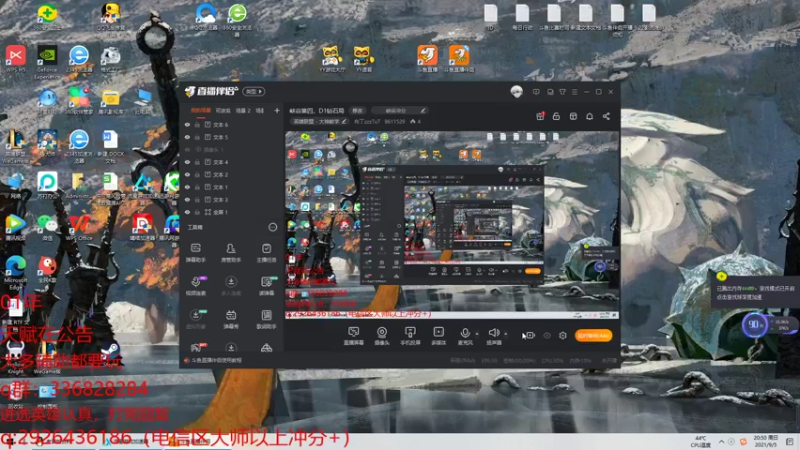800x450 pixels.
Task: Open the 歌词助手 tool
Action: (x=266, y=319)
